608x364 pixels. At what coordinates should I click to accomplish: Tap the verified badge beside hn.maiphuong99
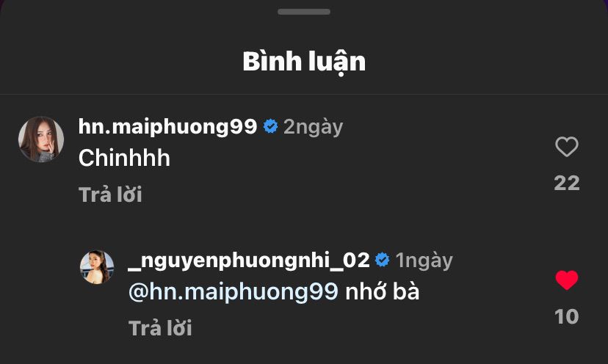[x=271, y=126]
